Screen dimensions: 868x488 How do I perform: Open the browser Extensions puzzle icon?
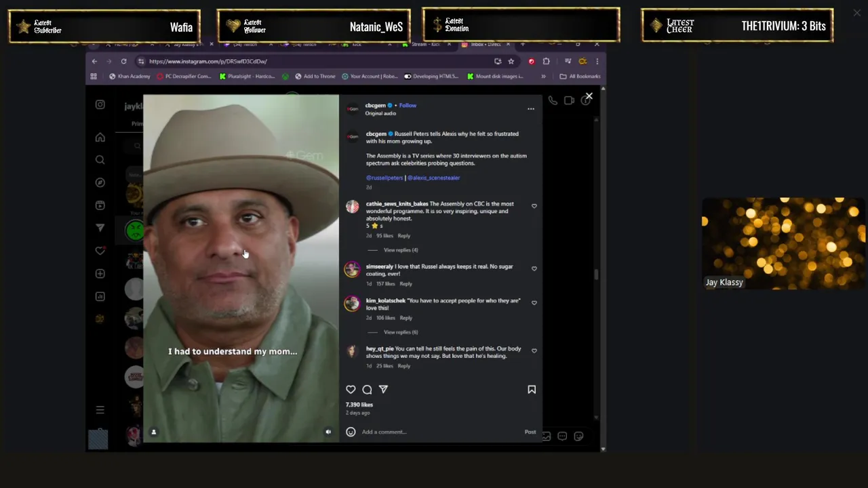[x=547, y=61]
